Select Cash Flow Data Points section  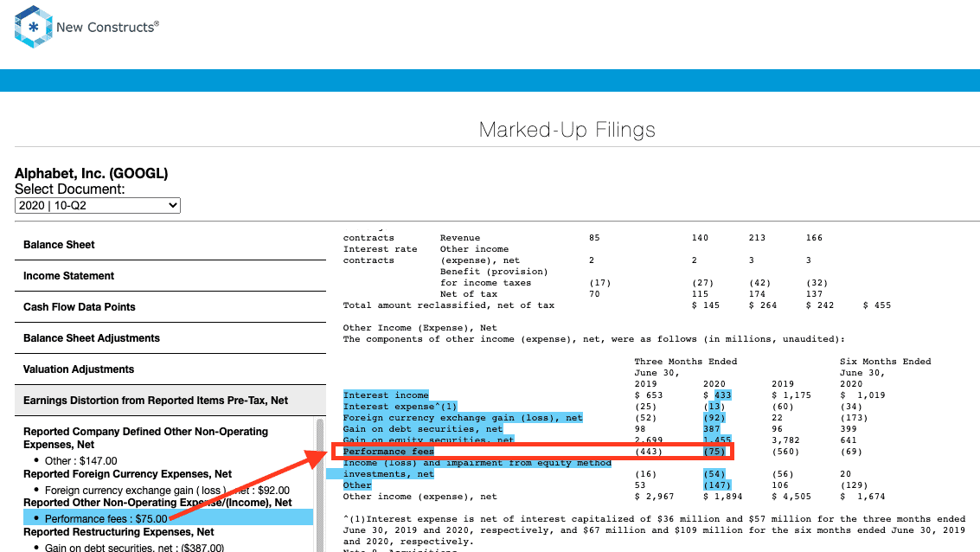[x=170, y=307]
